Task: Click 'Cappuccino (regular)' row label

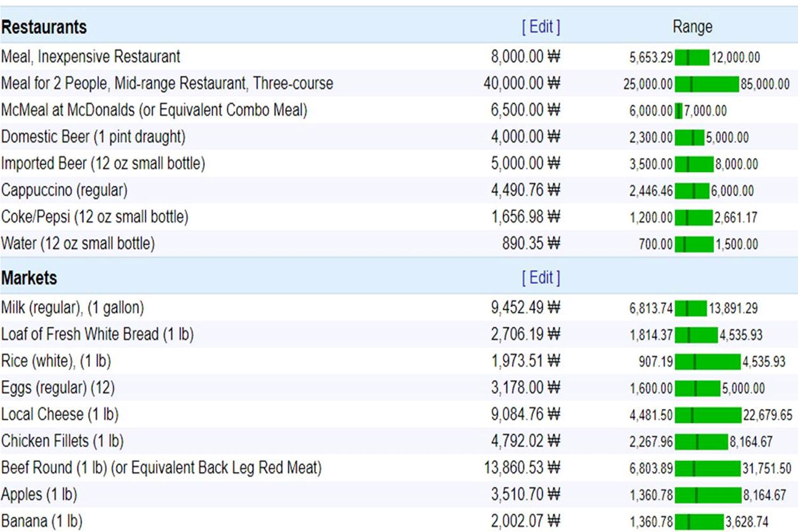Action: (x=64, y=190)
